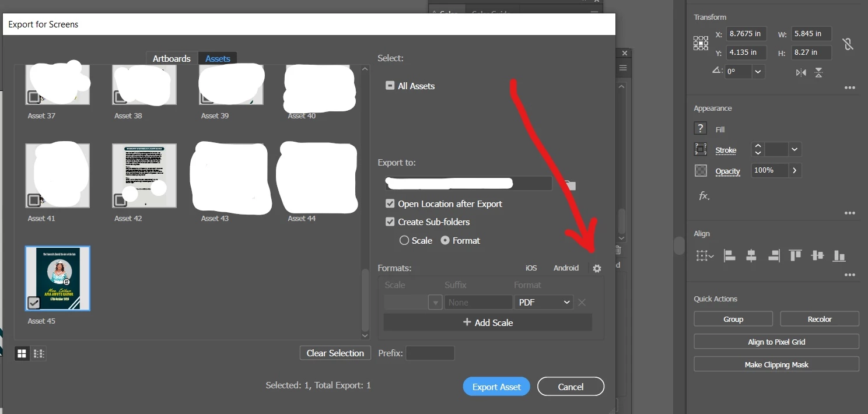
Task: Flip selection vertically in Transform
Action: coord(818,72)
